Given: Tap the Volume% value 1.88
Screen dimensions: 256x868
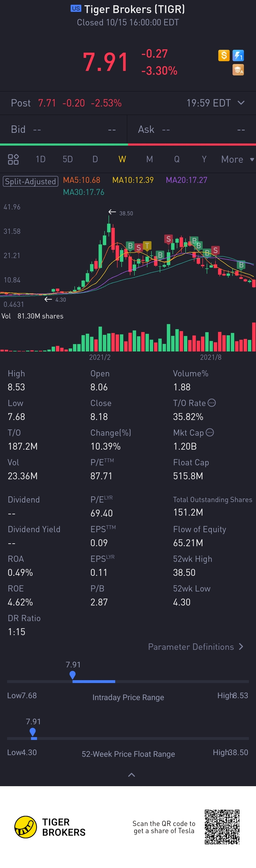Looking at the screenshot, I should (x=182, y=387).
